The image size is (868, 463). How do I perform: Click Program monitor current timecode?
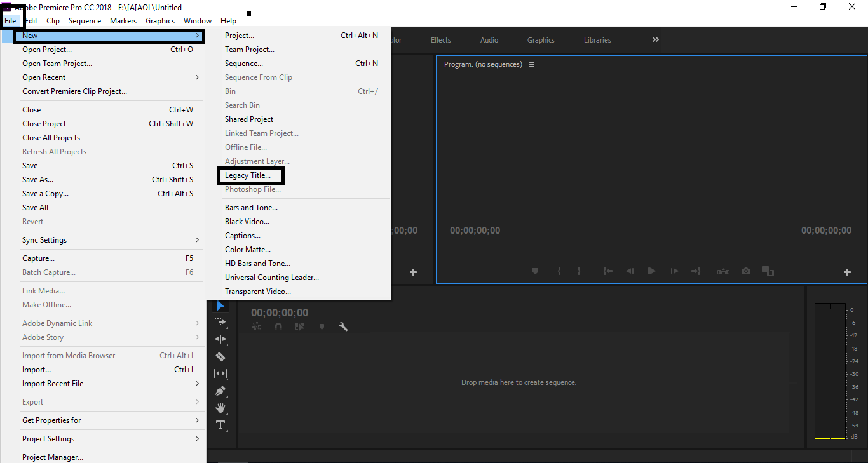coord(475,231)
